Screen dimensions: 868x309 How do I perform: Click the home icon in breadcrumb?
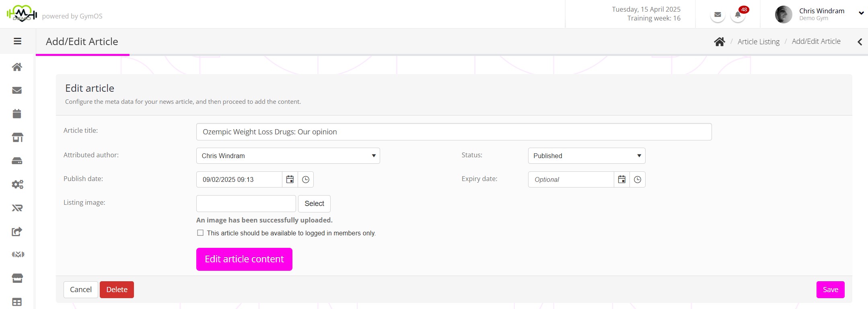719,41
